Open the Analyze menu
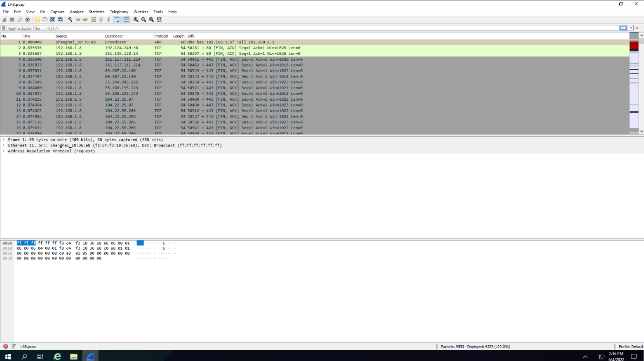Image resolution: width=644 pixels, height=361 pixels. pyautogui.click(x=77, y=12)
